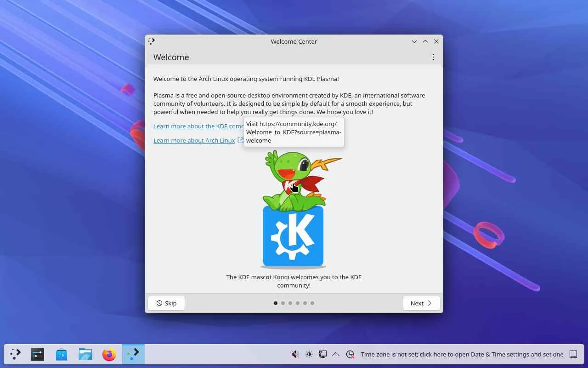The width and height of the screenshot is (588, 368).
Task: Launch System Settings from the panel
Action: click(x=38, y=354)
